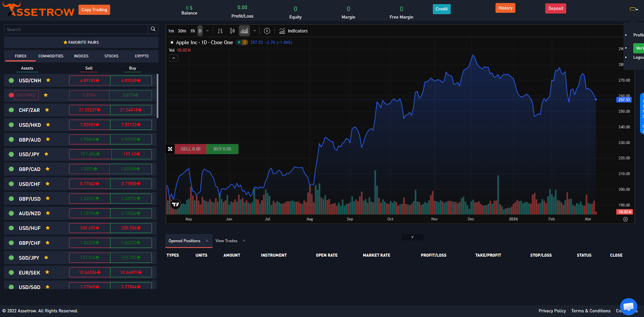
Task: Open the View Trades tab
Action: tap(226, 241)
